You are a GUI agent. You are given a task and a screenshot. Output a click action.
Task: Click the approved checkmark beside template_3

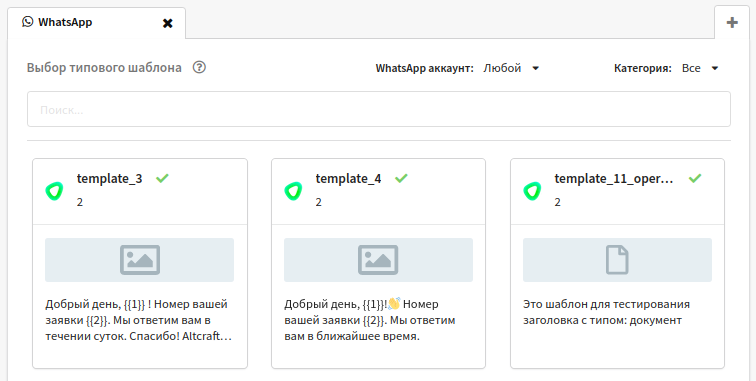(x=162, y=178)
